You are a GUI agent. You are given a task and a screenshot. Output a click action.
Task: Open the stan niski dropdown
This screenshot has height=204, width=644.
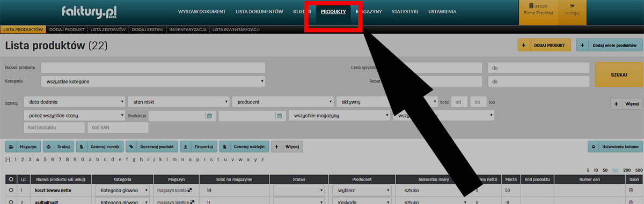tap(179, 102)
